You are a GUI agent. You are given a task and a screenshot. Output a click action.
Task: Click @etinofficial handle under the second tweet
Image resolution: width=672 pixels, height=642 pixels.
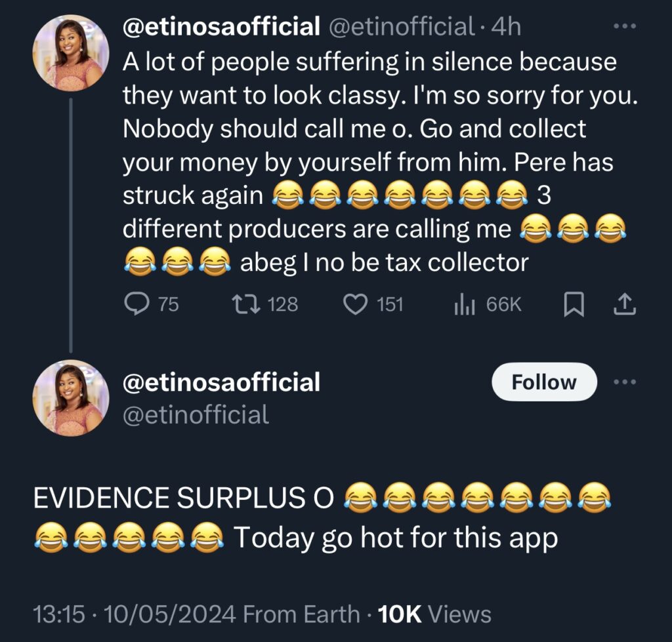click(195, 412)
